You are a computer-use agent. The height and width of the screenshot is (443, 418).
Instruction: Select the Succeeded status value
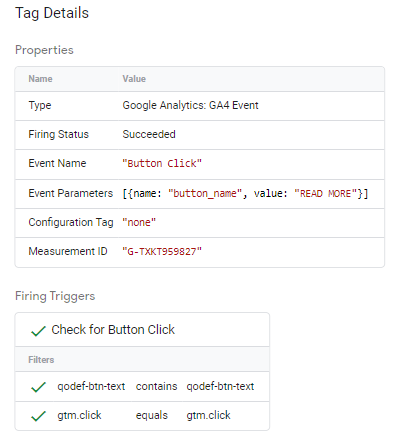149,134
